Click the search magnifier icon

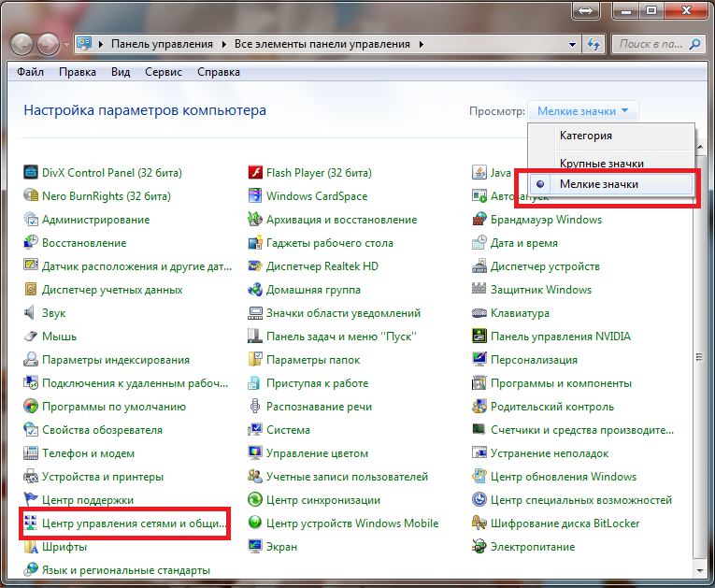coord(695,44)
